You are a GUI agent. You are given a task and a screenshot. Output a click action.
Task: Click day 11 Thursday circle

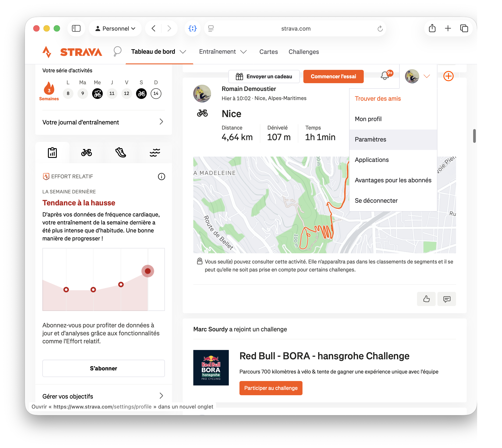tap(112, 94)
